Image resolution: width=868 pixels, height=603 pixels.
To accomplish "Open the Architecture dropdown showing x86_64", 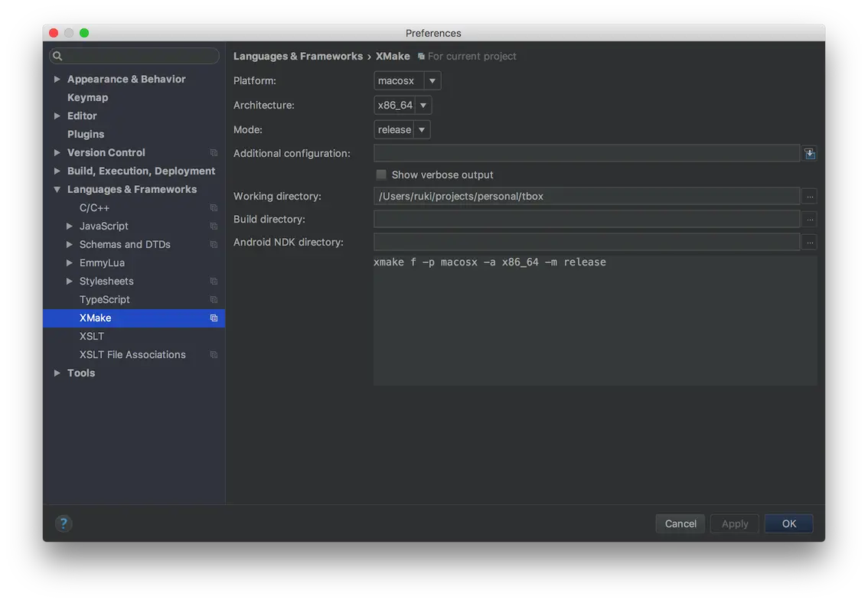I will click(403, 105).
